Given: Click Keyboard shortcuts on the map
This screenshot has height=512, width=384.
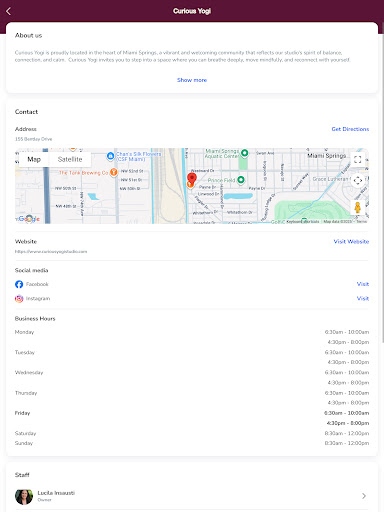Looking at the screenshot, I should 303,221.
